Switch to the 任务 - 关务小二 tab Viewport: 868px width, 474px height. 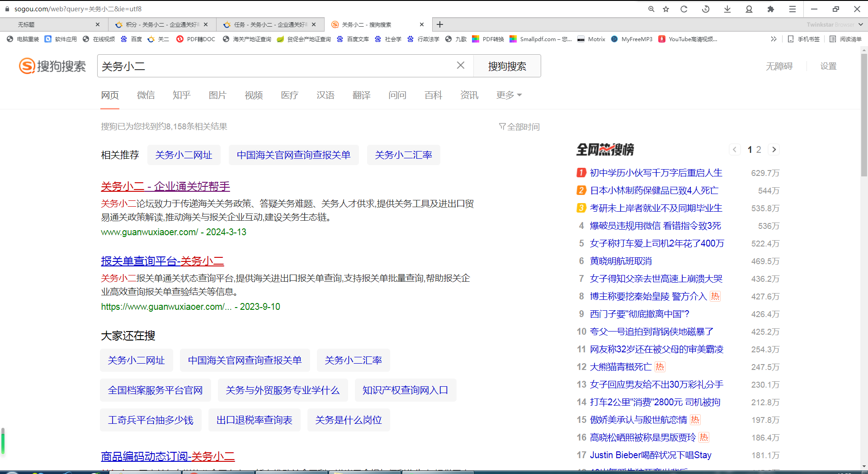(270, 24)
